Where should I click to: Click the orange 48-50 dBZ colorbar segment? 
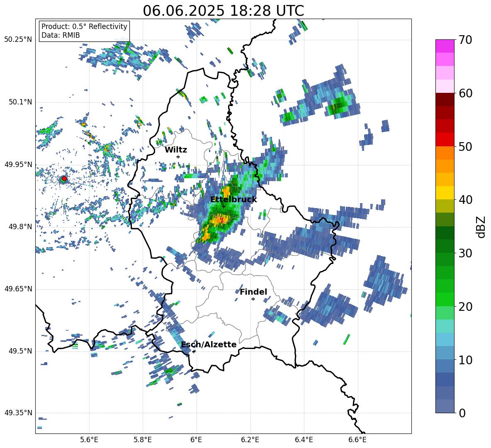point(445,153)
